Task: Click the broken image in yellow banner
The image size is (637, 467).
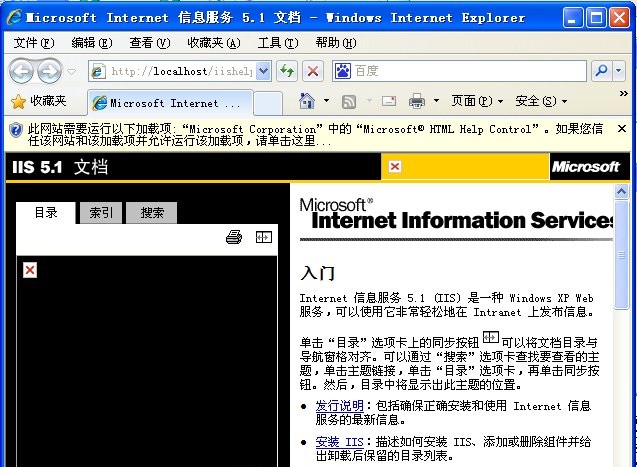Action: (x=395, y=166)
